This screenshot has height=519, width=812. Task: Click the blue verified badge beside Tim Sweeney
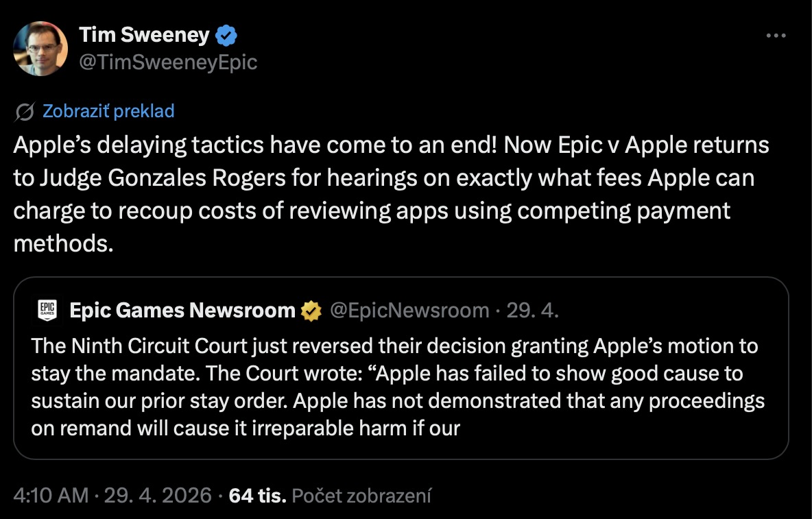(x=227, y=35)
